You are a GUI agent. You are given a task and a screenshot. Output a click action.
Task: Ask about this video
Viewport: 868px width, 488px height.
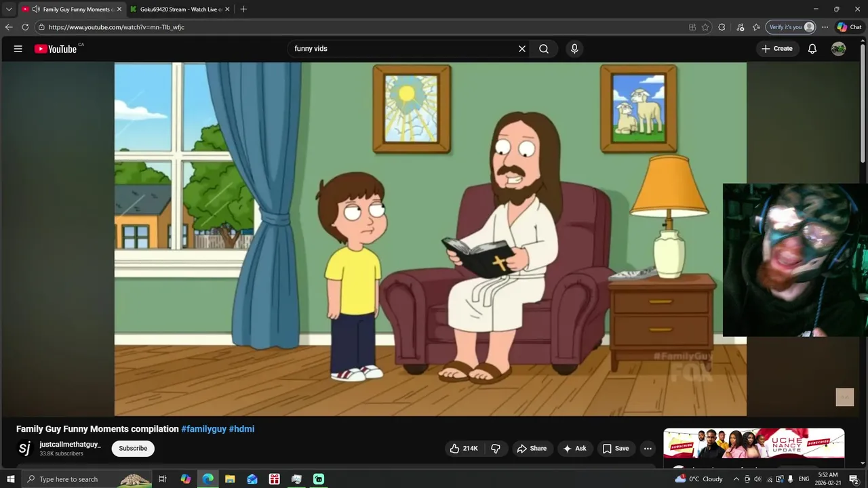point(574,449)
